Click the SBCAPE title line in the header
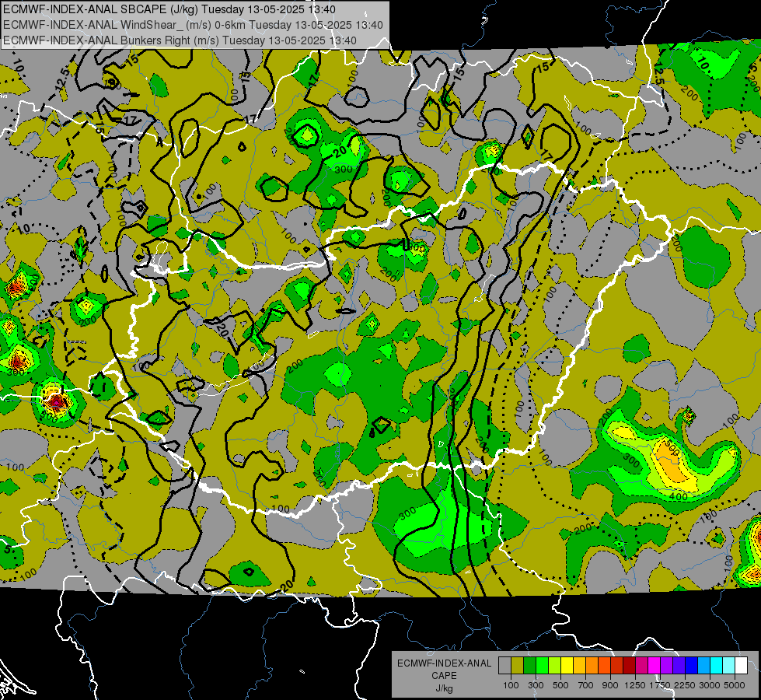The width and height of the screenshot is (761, 700). (169, 9)
